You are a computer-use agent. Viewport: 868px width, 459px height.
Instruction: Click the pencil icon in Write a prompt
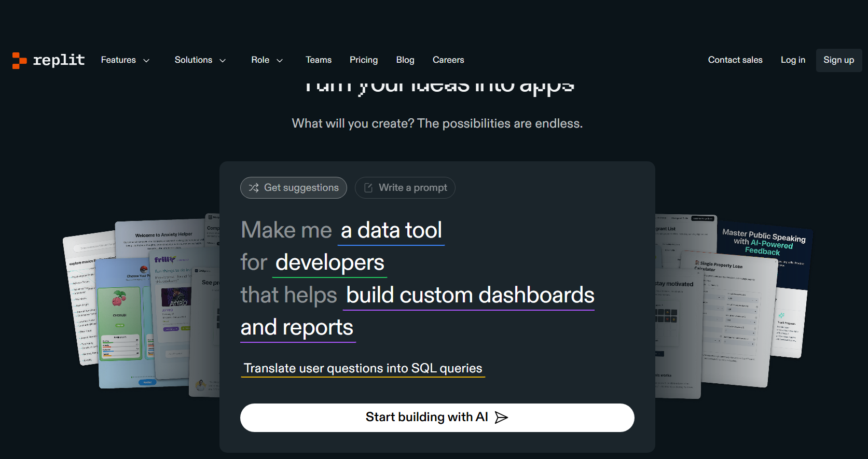[368, 188]
